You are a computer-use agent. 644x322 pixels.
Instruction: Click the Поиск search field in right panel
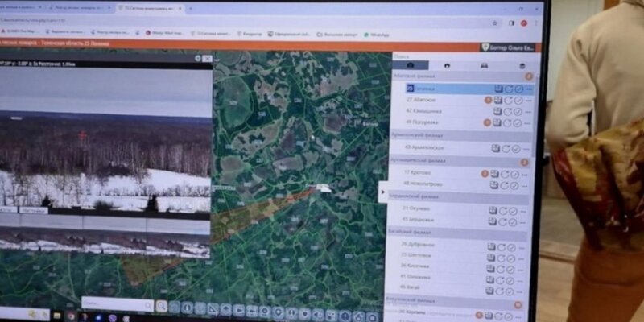point(466,56)
